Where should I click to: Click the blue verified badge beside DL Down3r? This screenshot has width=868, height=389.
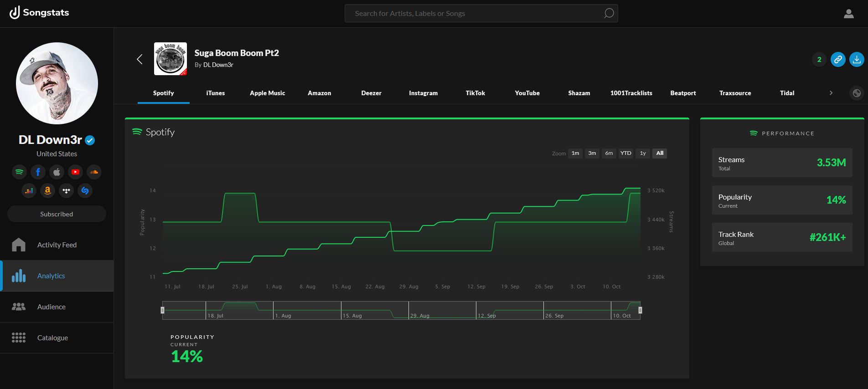pos(90,140)
